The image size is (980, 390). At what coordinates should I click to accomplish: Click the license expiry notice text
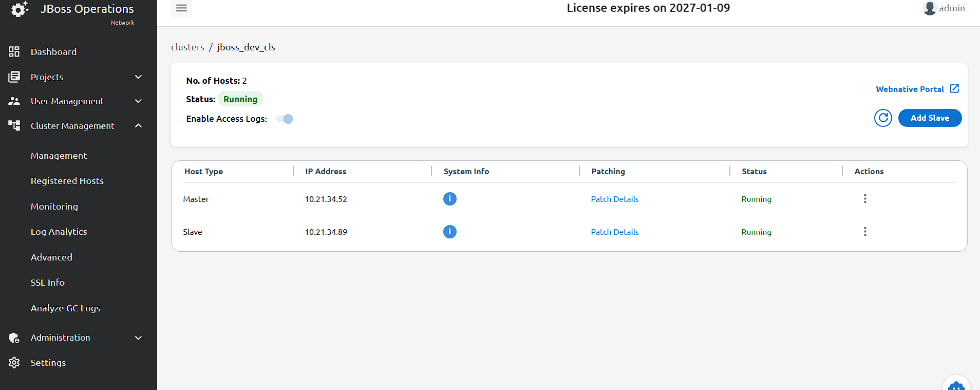648,8
